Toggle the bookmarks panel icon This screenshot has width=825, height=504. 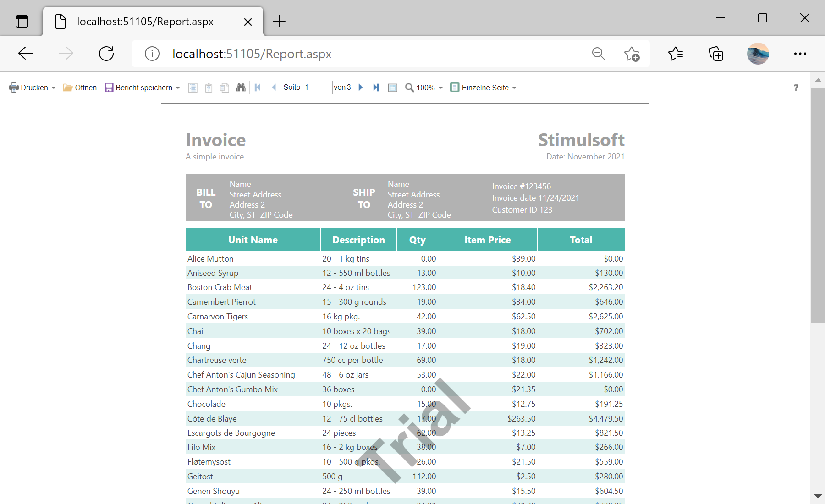(x=193, y=88)
